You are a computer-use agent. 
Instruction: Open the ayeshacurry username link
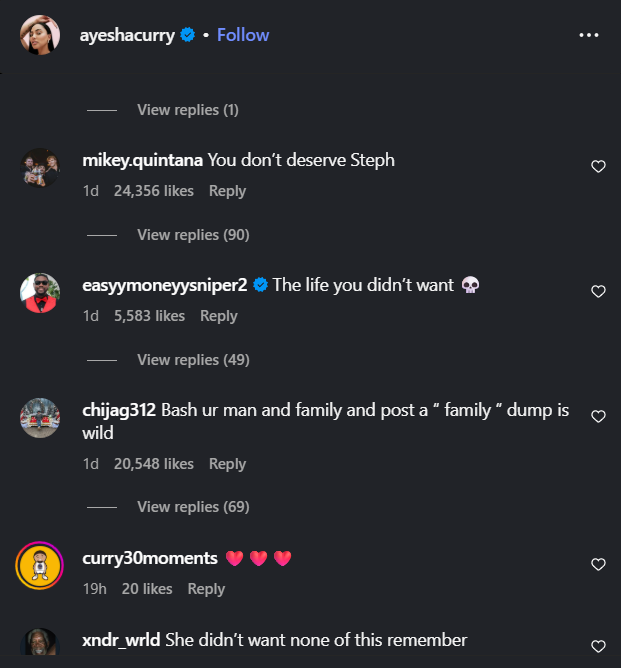point(125,35)
